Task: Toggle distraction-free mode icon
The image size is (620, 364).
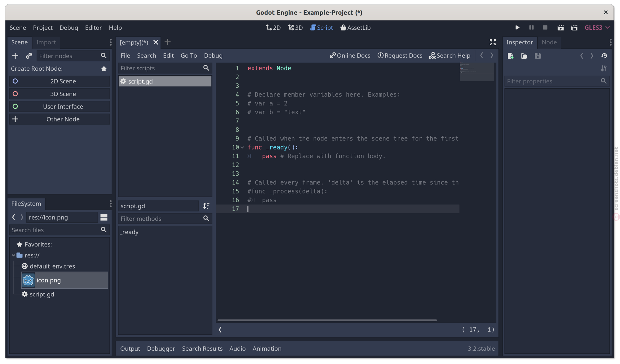Action: tap(493, 42)
